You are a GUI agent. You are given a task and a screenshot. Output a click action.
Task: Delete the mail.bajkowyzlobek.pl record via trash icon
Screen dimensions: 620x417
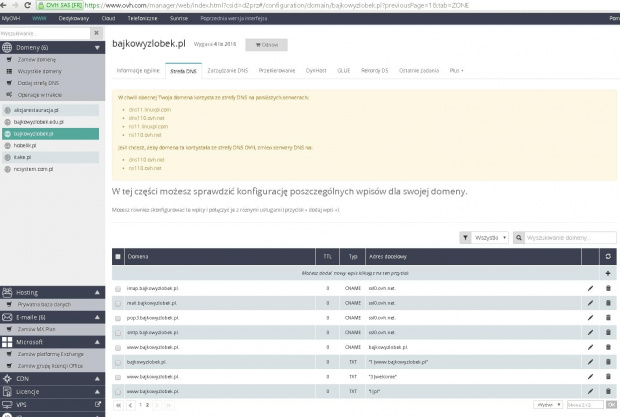tap(608, 302)
